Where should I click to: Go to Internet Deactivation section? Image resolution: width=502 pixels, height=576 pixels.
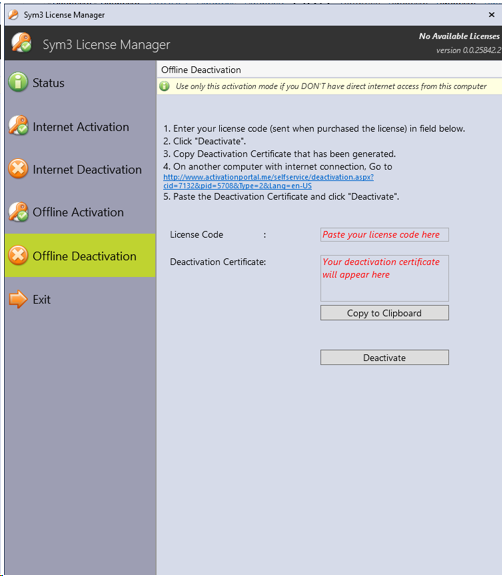[87, 169]
